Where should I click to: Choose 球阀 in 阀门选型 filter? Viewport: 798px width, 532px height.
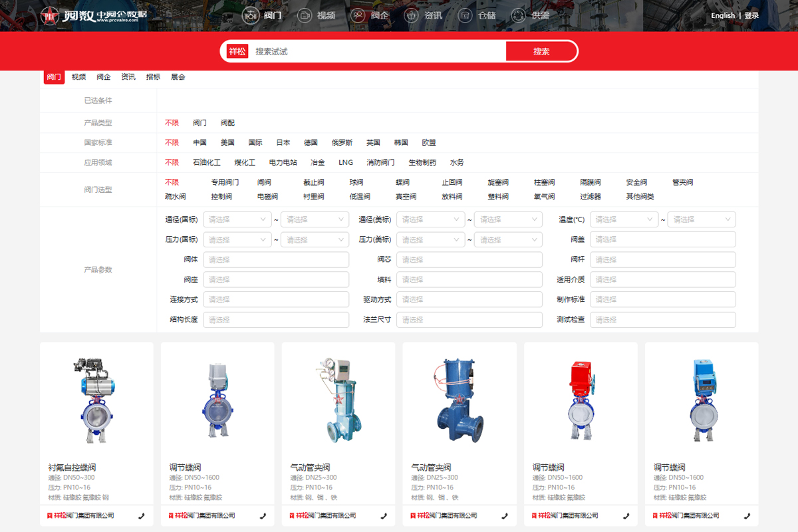tap(356, 182)
